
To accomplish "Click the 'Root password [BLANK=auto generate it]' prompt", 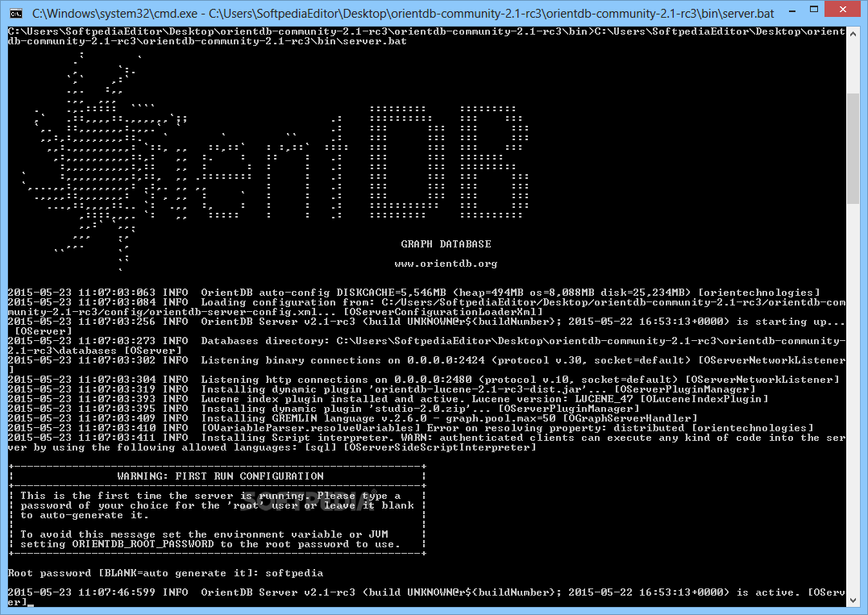I will [x=134, y=573].
